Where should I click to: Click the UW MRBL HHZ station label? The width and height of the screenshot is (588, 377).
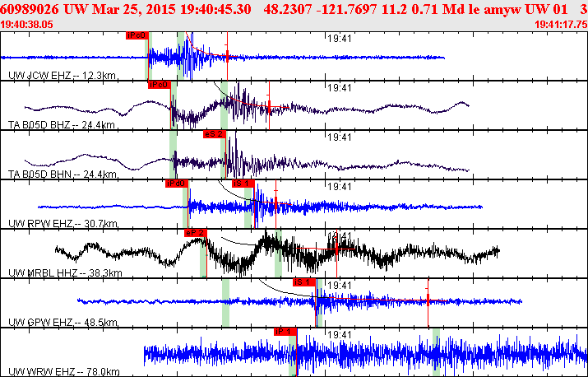(65, 273)
